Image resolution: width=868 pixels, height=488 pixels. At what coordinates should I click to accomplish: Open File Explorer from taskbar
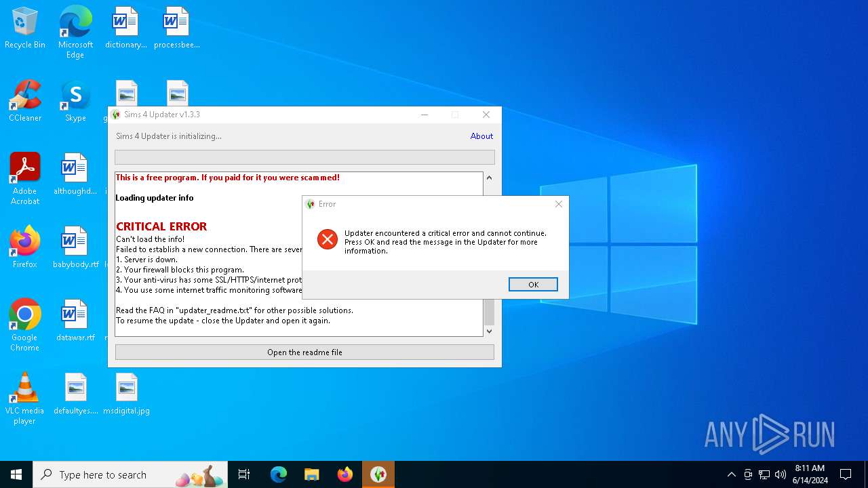pyautogui.click(x=312, y=474)
